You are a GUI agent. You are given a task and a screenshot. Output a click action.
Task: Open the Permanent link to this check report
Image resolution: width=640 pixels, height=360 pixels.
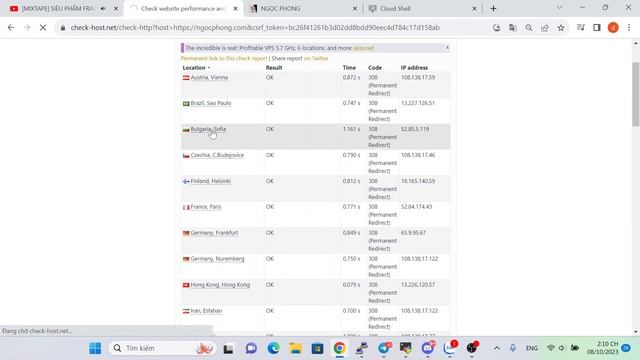click(224, 58)
